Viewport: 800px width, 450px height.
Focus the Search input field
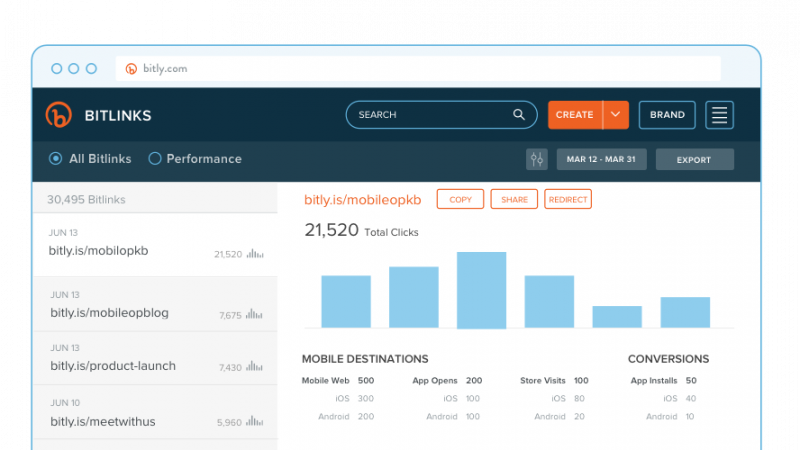tap(441, 115)
